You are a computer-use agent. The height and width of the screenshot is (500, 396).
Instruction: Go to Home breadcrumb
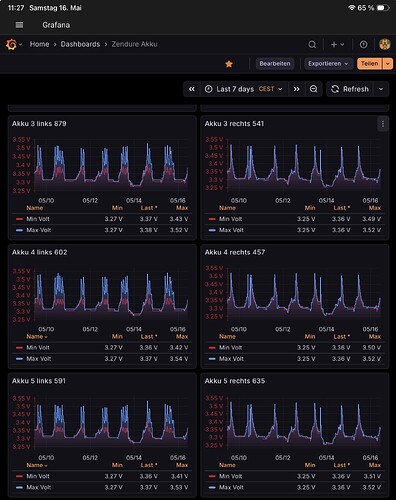pyautogui.click(x=39, y=44)
